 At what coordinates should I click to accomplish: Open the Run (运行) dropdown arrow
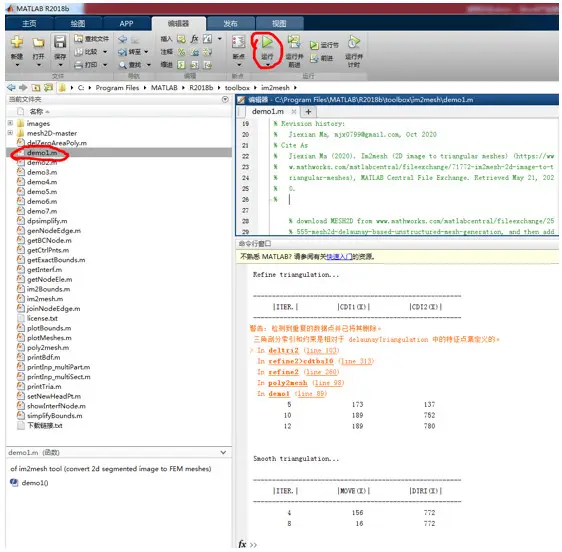(x=267, y=65)
